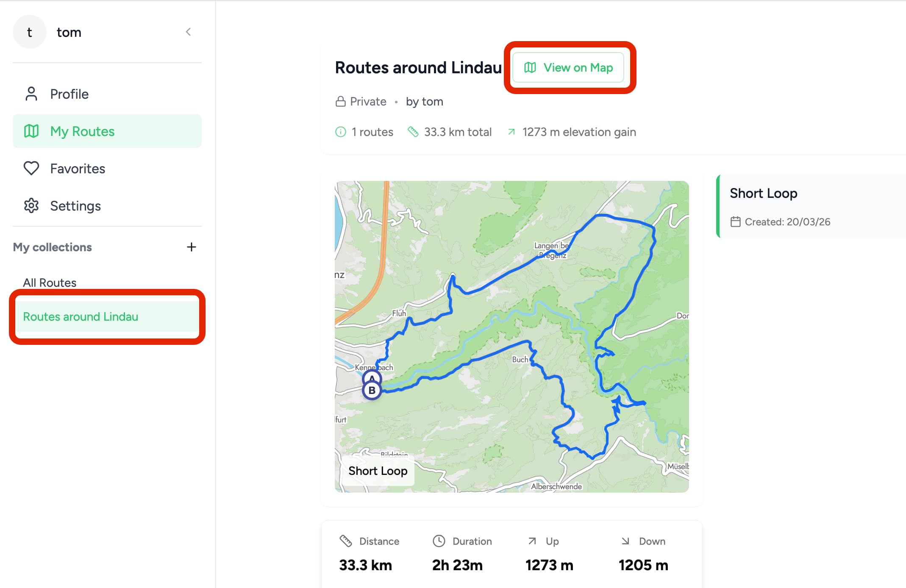Open Settings via the gear icon
This screenshot has height=588, width=906.
[31, 206]
